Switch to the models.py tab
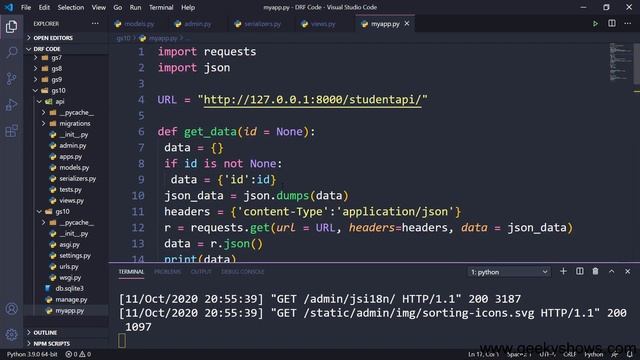 (x=139, y=24)
